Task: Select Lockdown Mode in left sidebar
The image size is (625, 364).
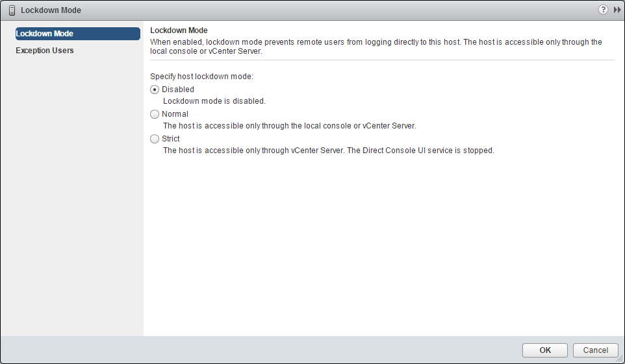Action: [x=77, y=34]
